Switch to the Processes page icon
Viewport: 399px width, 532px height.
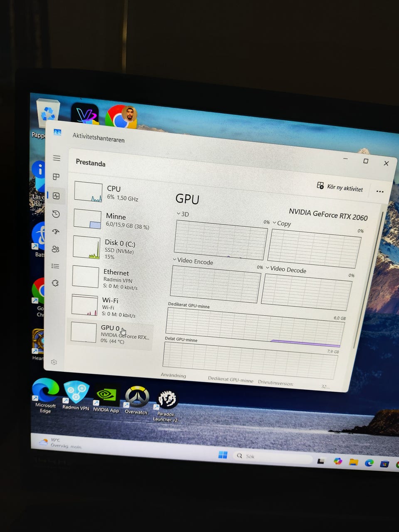[x=56, y=177]
